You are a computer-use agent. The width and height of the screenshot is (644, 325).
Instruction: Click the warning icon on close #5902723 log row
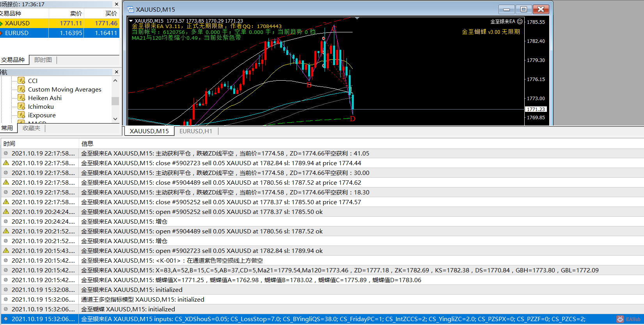click(x=6, y=163)
